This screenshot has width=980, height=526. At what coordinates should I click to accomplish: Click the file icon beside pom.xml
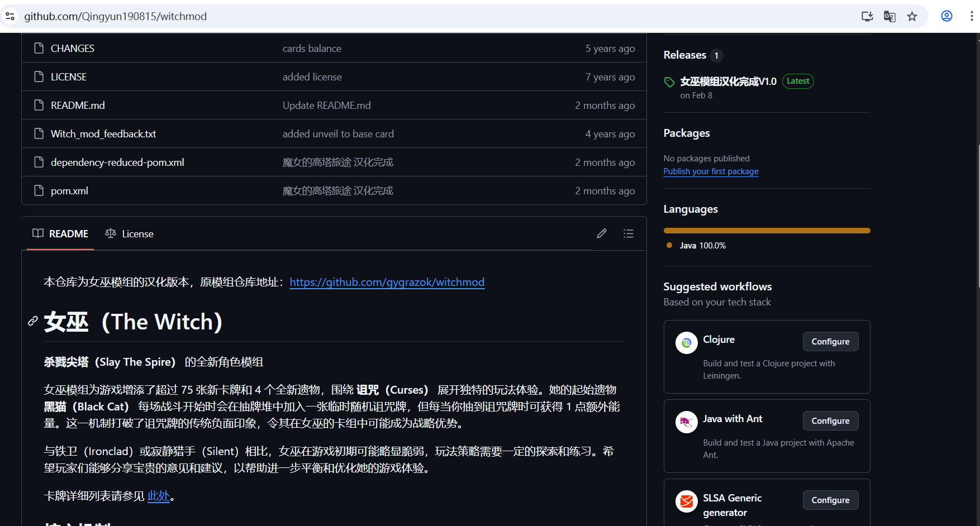pyautogui.click(x=39, y=190)
